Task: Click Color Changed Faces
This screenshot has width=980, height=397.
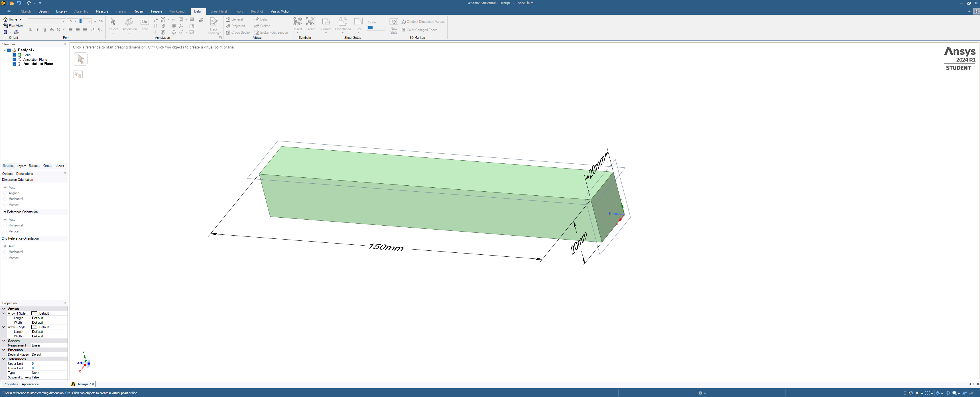Action: coord(419,30)
